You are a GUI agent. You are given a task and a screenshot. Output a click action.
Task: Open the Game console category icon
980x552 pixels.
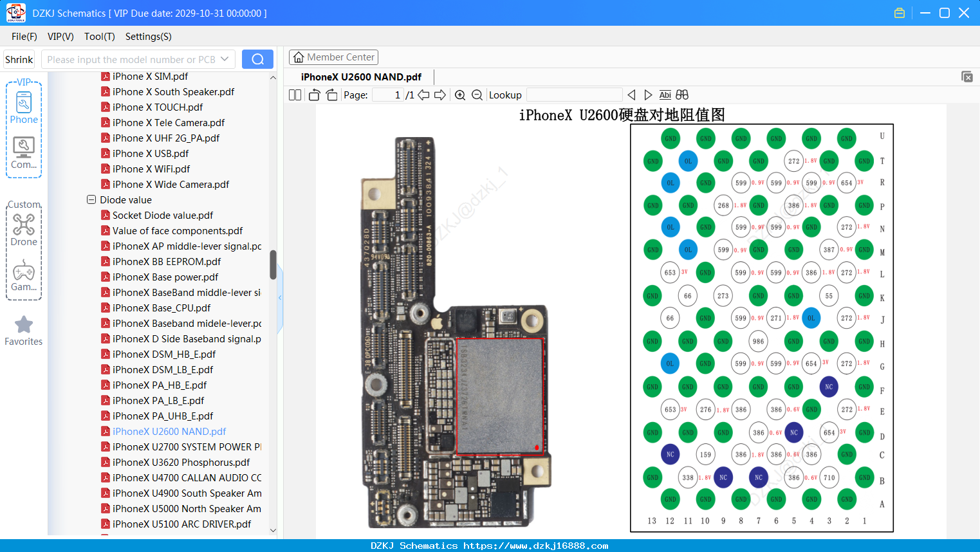[24, 275]
